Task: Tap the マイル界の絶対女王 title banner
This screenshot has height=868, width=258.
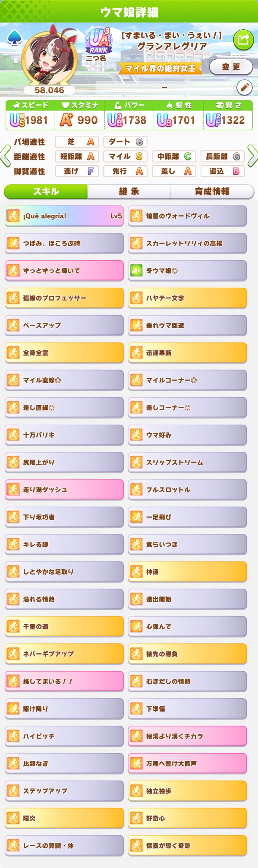Action: 160,68
